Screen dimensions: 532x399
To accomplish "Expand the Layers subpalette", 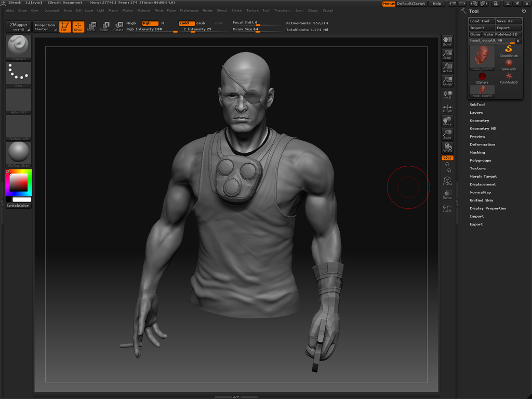I will (476, 113).
